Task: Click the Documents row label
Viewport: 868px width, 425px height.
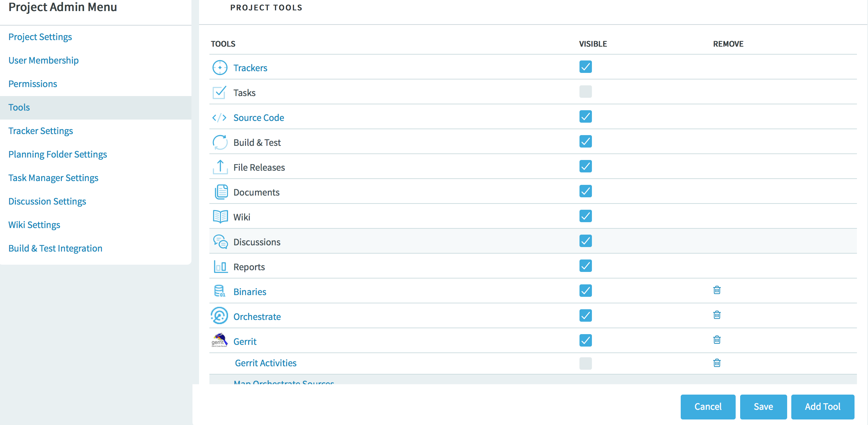Action: pyautogui.click(x=256, y=192)
